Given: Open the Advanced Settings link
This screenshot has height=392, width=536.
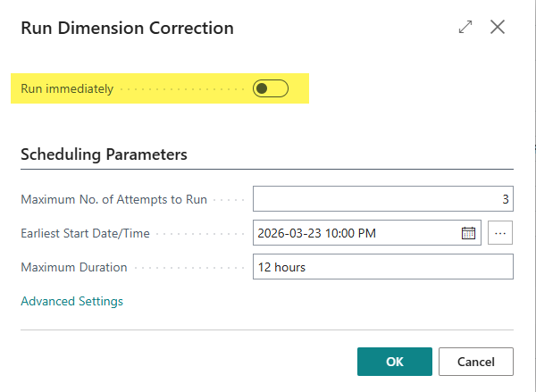Looking at the screenshot, I should point(71,302).
